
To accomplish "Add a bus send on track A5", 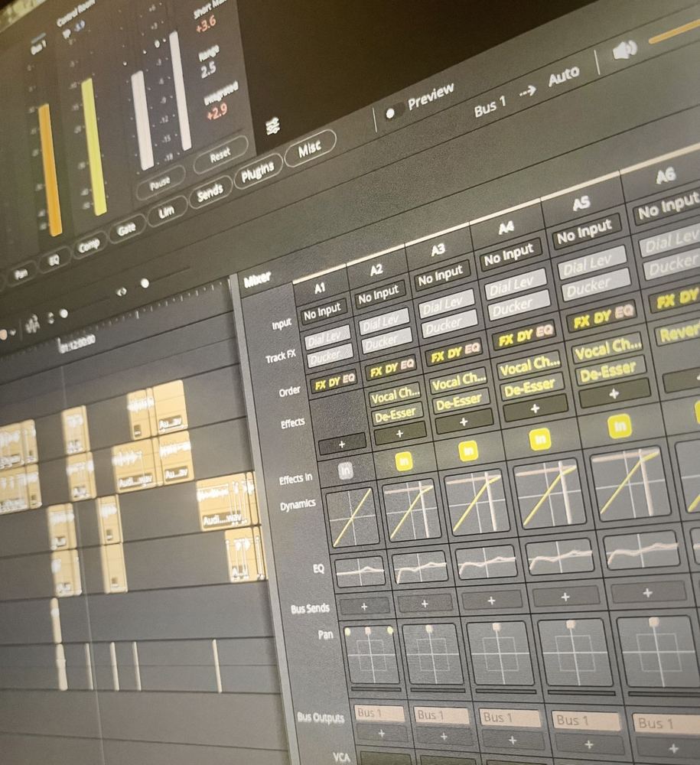I will 648,593.
